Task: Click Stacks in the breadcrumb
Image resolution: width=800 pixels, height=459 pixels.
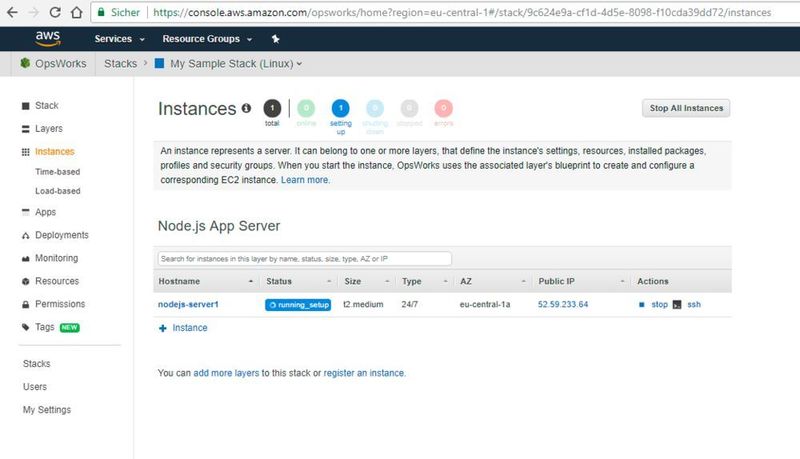Action: click(x=120, y=64)
